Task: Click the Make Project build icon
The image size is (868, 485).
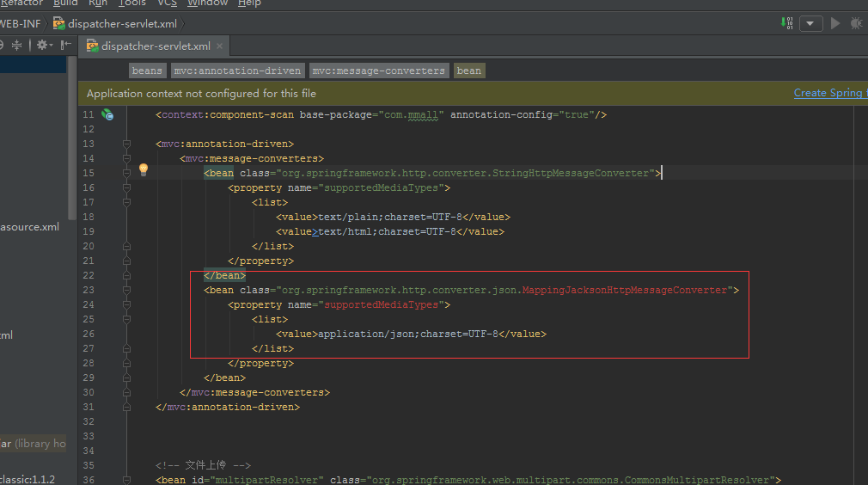Action: tap(786, 23)
